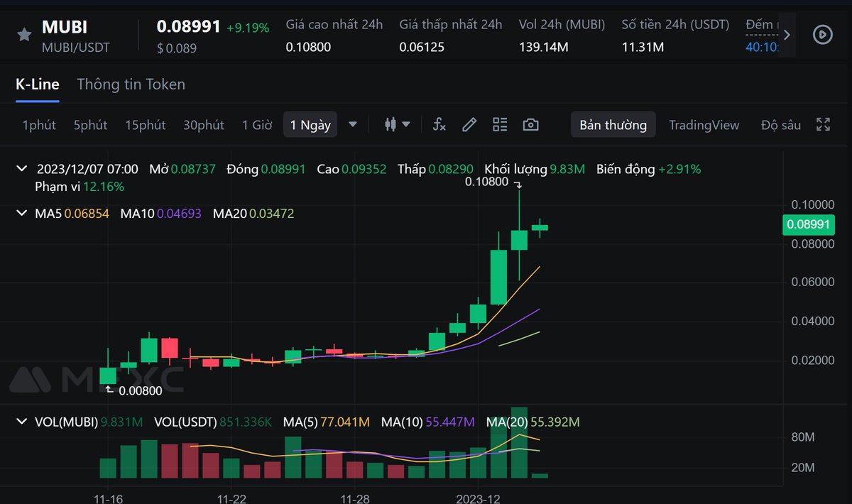
Task: Select the 5phút interval
Action: tap(90, 125)
